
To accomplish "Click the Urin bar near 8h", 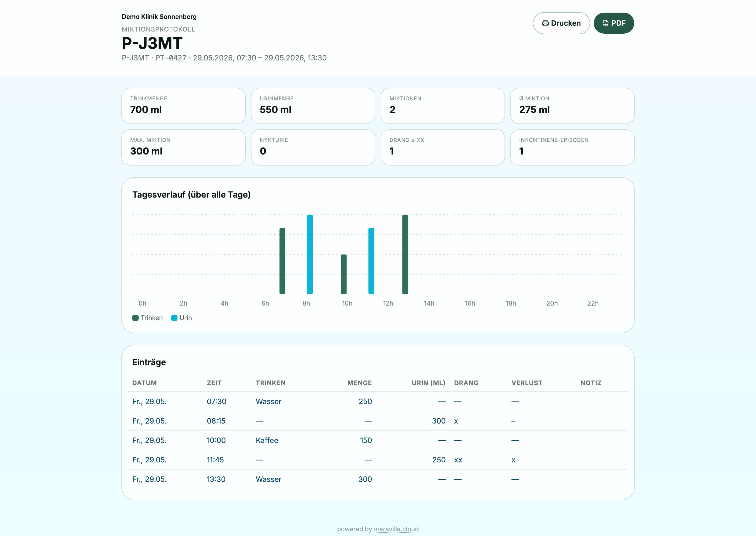I will click(x=309, y=254).
